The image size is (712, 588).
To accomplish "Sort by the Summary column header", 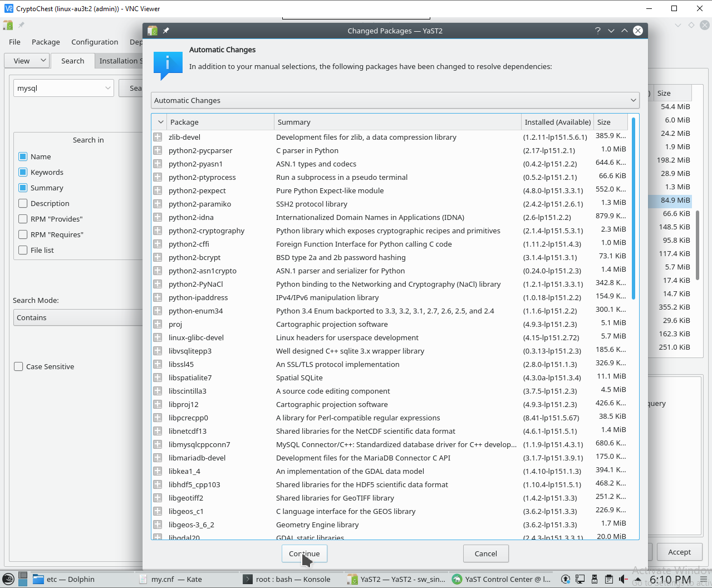I will click(397, 122).
